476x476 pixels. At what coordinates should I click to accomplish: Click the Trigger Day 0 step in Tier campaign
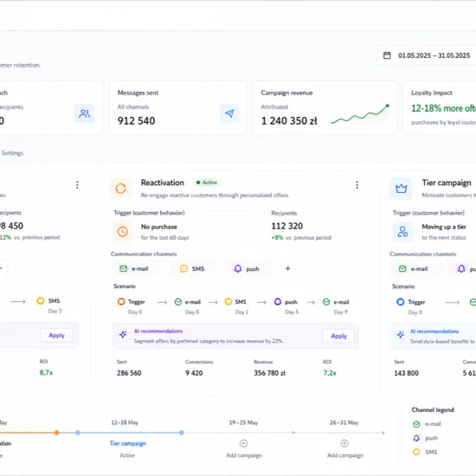pyautogui.click(x=411, y=306)
